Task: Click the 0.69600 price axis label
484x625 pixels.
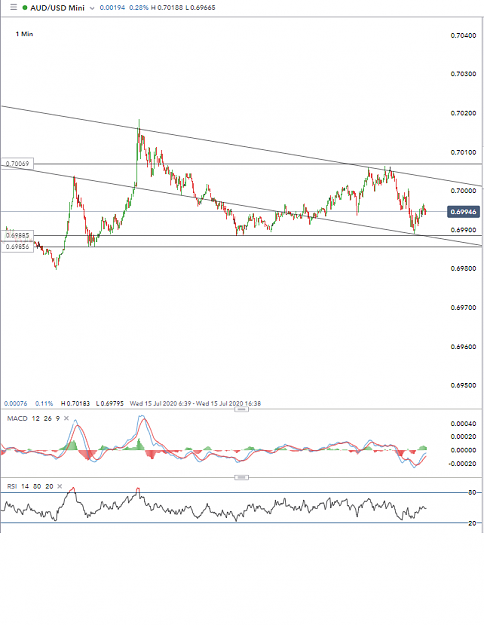Action: 463,347
